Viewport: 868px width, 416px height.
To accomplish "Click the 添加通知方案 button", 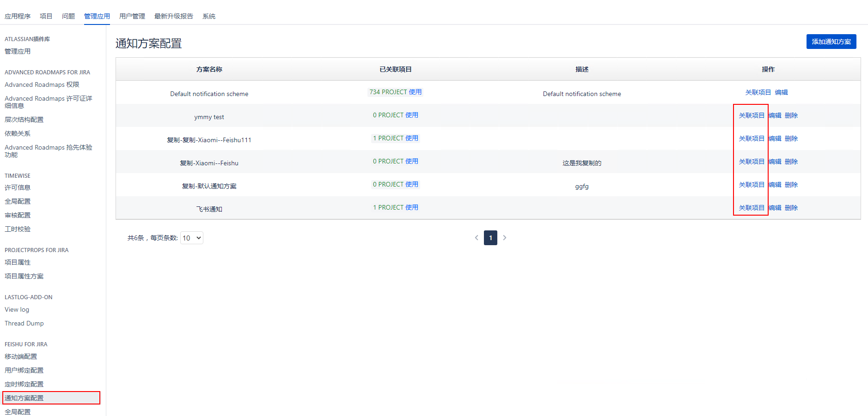I will [x=831, y=42].
